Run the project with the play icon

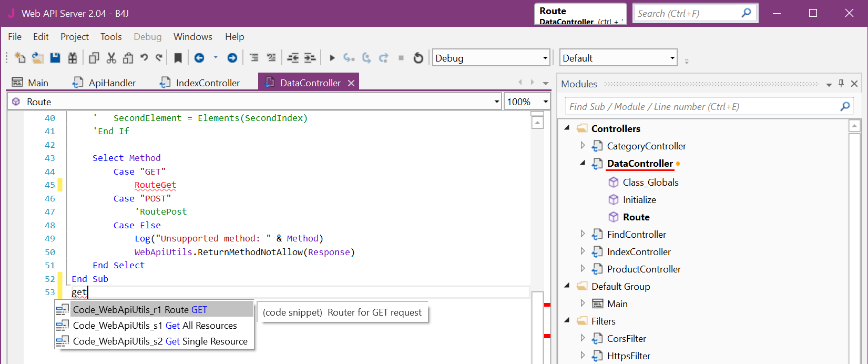tap(332, 58)
